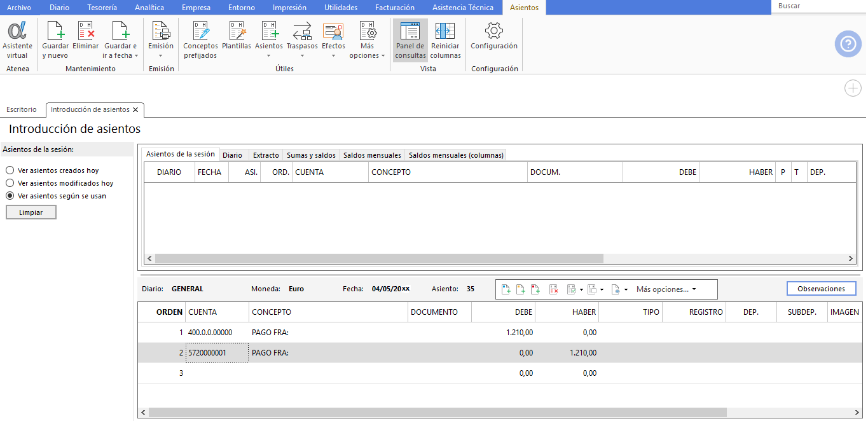Viewport: 868px width, 421px height.
Task: Click the account cell 5720000001
Action: click(217, 353)
